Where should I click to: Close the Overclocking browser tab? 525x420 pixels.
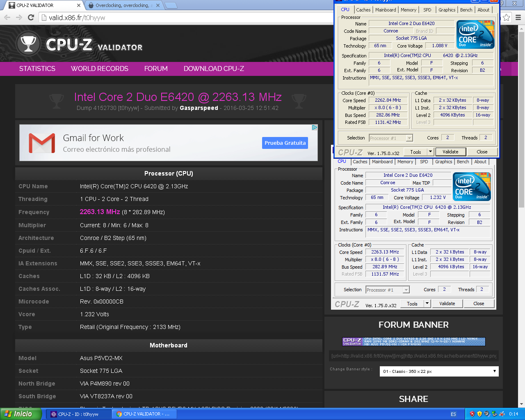tap(158, 5)
